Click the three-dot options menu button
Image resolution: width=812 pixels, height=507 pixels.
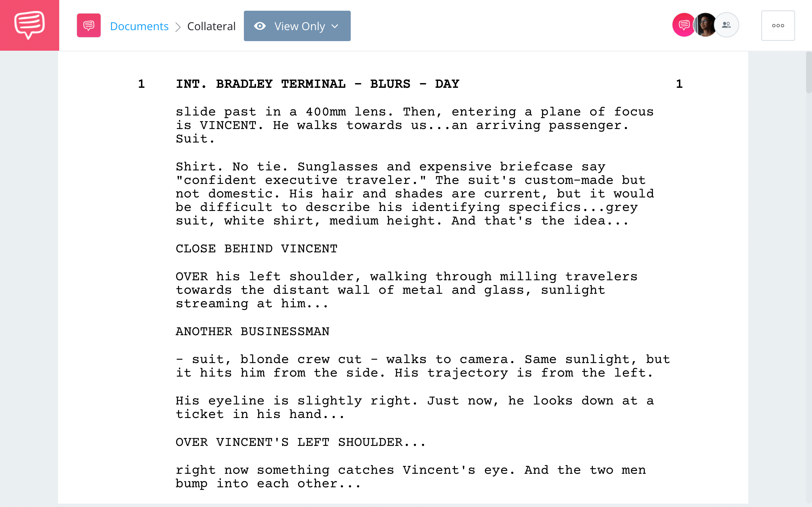click(778, 25)
